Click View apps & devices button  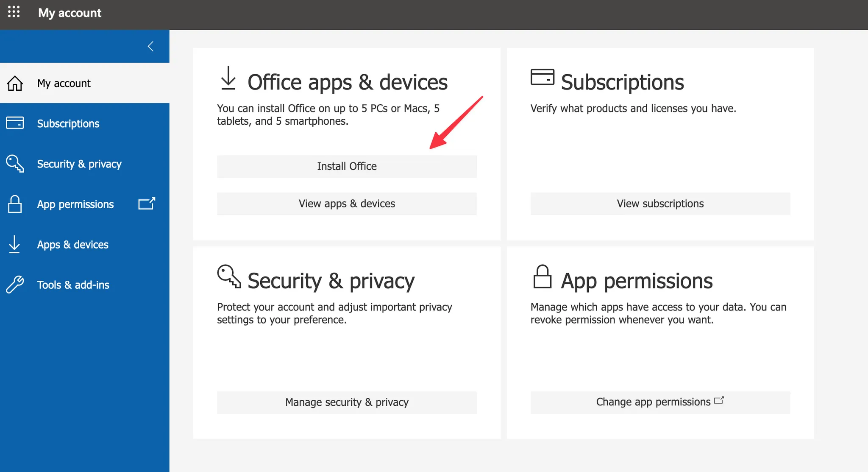(347, 204)
